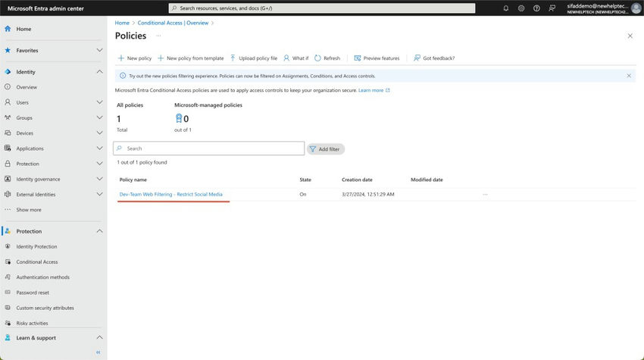Click the Devices icon in sidebar
The height and width of the screenshot is (360, 644).
click(8, 133)
